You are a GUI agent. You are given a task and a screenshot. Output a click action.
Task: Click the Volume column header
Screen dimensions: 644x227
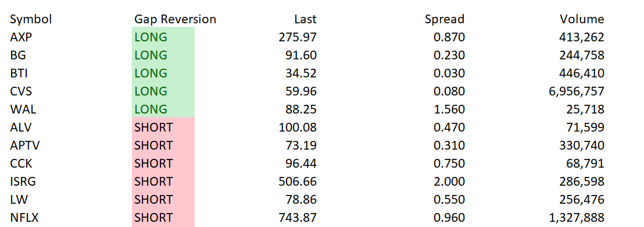coord(582,19)
